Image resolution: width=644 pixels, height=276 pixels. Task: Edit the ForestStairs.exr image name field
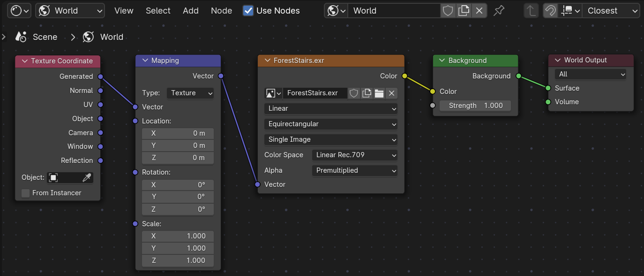[x=315, y=93]
